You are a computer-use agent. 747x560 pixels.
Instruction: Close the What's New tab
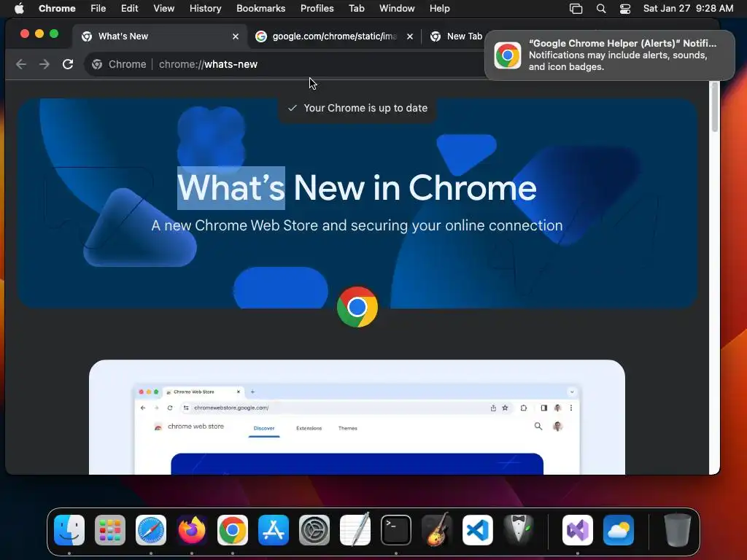pos(236,36)
